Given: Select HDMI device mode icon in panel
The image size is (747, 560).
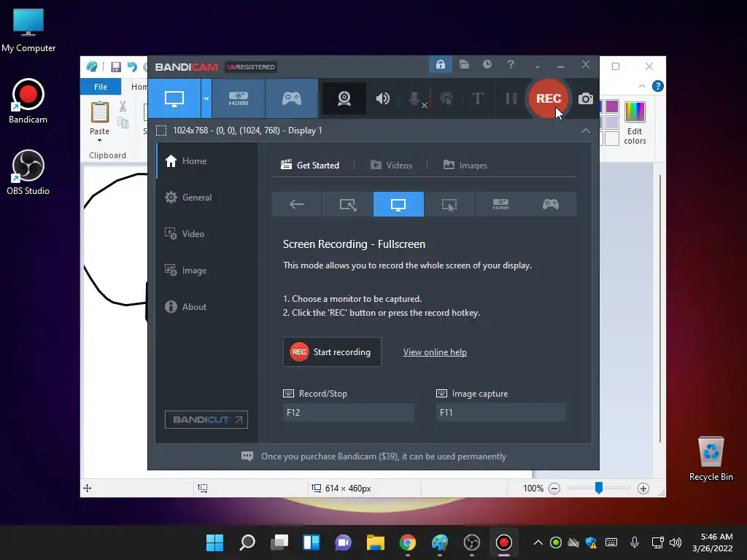Looking at the screenshot, I should [x=500, y=204].
